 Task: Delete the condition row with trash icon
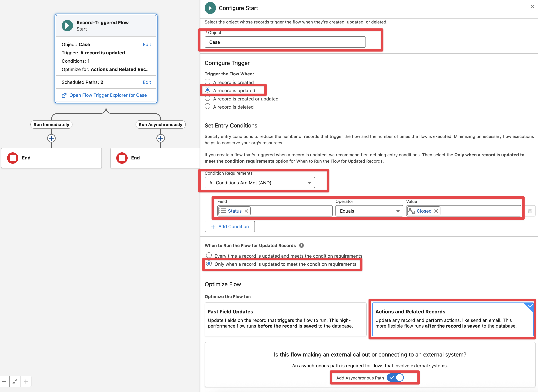tap(530, 211)
